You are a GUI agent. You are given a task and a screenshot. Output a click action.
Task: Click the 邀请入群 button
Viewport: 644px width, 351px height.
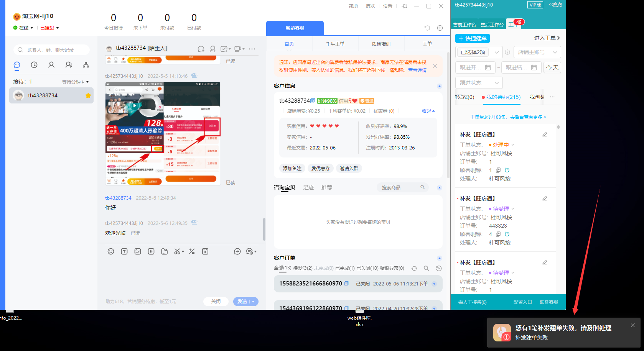[349, 169]
